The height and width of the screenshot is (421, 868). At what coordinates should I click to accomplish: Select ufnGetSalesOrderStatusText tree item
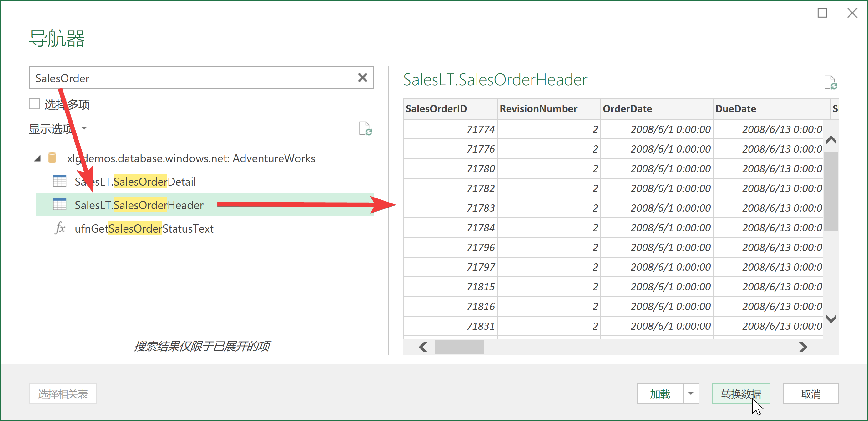(144, 228)
